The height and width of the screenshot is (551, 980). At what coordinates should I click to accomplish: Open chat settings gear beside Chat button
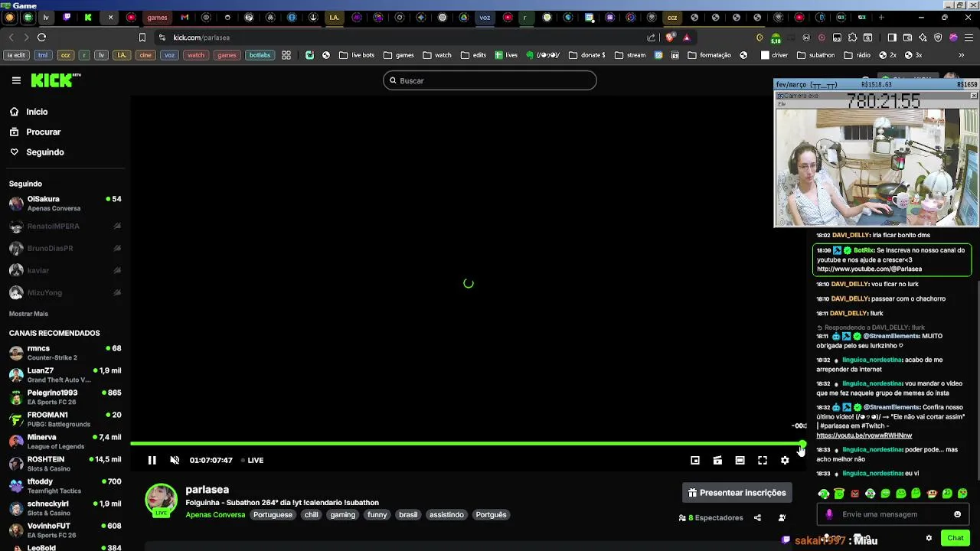tap(929, 538)
